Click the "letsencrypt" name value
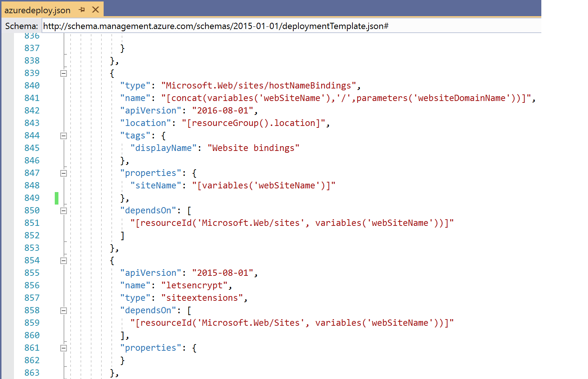588x379 pixels. tap(194, 285)
